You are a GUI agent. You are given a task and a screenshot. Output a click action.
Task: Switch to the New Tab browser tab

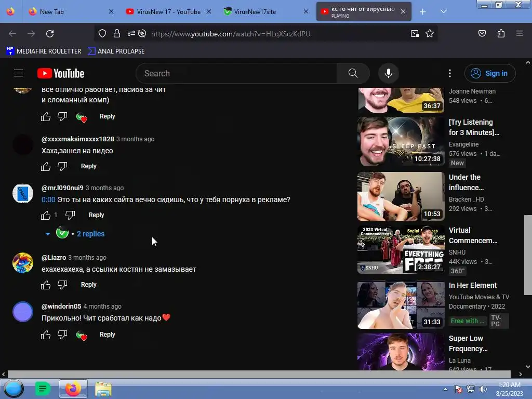[x=70, y=11]
